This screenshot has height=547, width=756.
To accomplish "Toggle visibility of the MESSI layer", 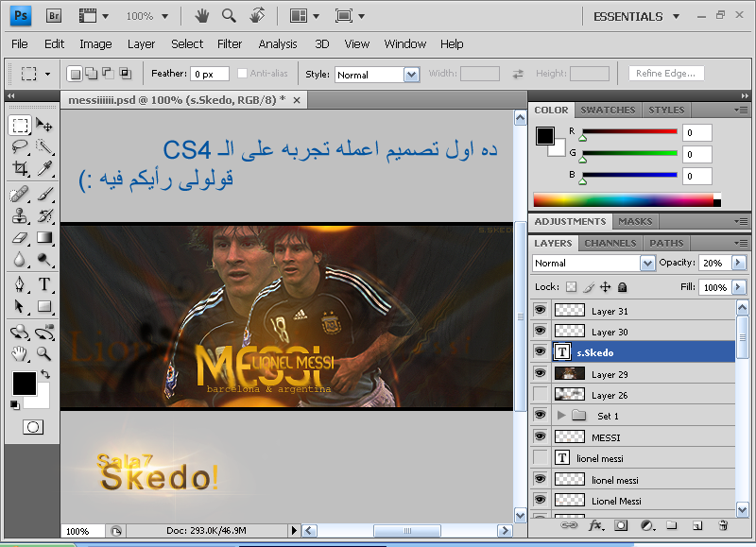I will [x=540, y=436].
